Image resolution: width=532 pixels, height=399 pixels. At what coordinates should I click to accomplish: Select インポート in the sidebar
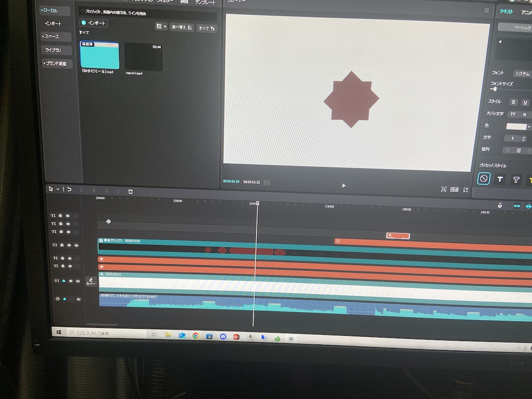[53, 24]
